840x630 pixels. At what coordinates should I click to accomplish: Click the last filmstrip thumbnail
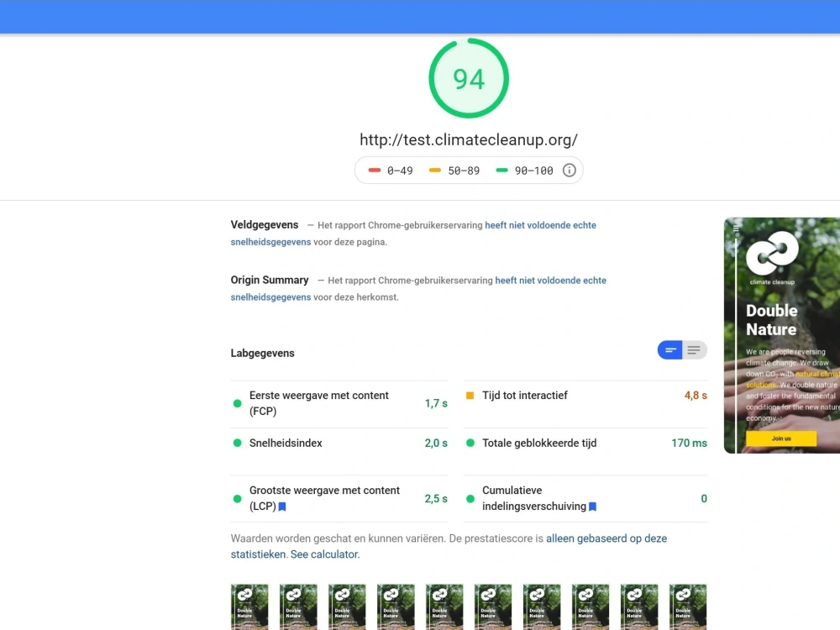tap(688, 607)
